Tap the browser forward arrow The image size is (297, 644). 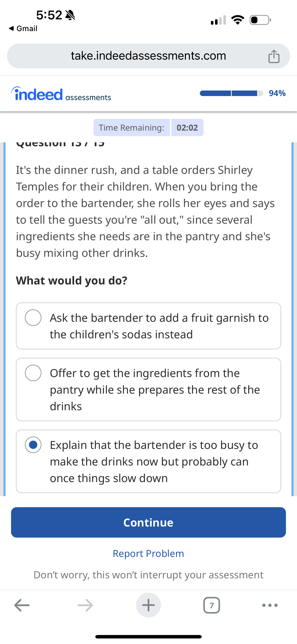pos(85,605)
